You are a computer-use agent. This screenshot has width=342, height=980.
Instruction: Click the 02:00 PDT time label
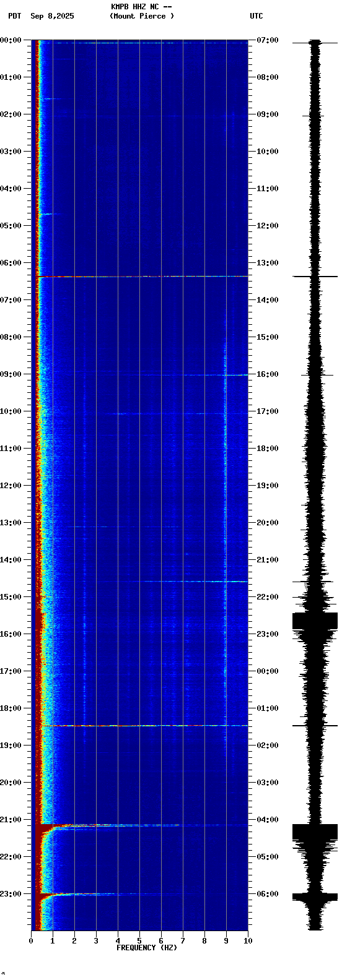click(11, 114)
